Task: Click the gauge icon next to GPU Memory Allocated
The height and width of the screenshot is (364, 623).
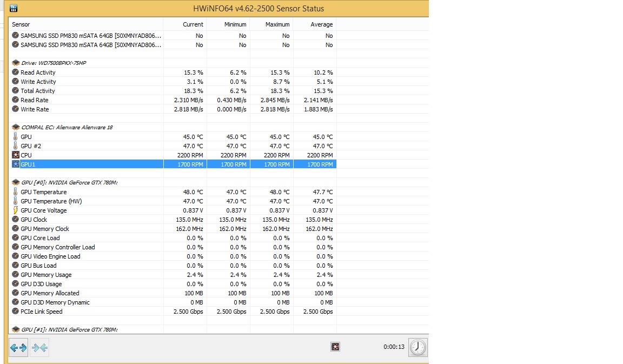Action: [16, 293]
